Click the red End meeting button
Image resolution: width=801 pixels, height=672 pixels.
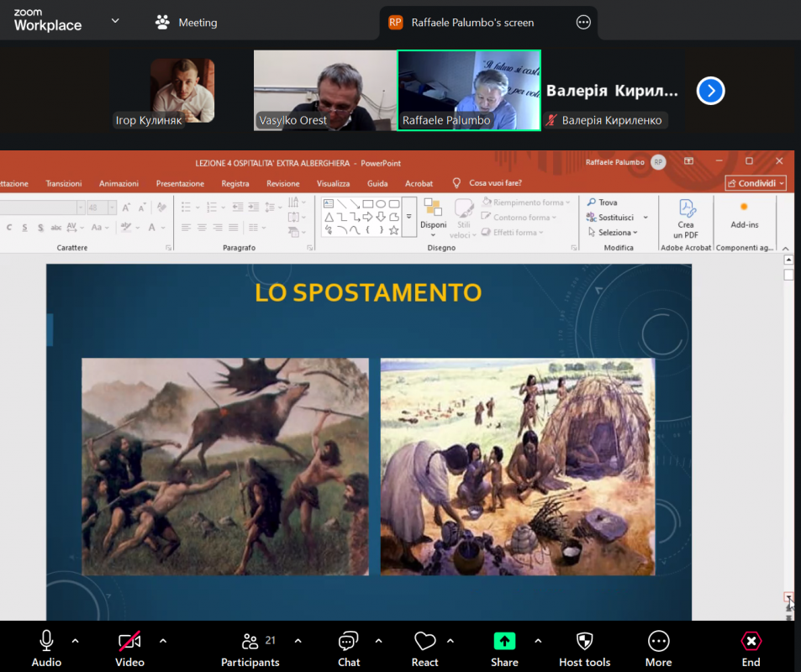(x=751, y=642)
